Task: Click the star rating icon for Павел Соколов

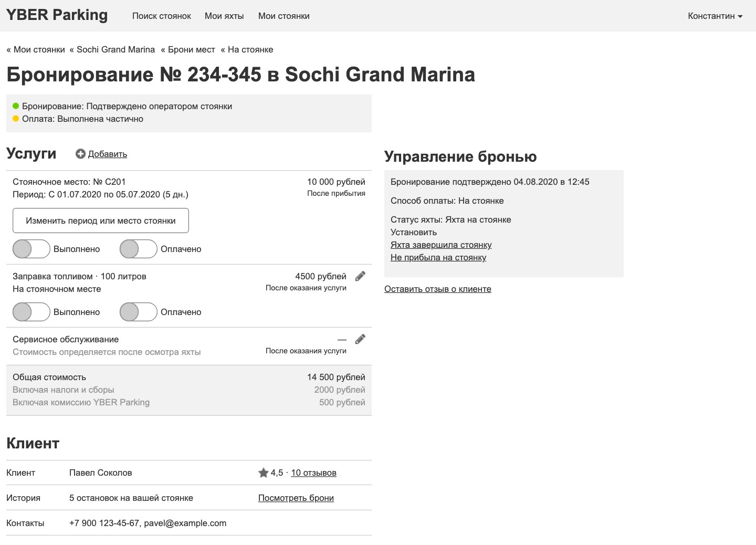Action: point(264,473)
